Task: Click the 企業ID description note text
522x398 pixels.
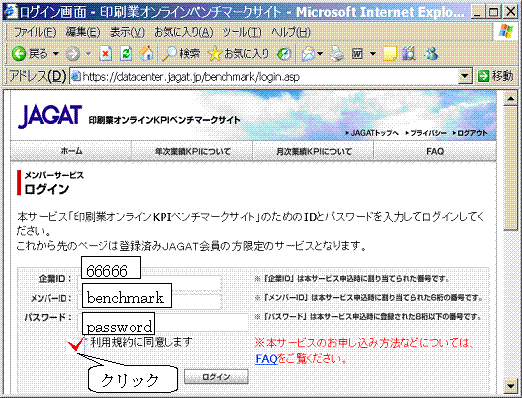Action: tap(351, 279)
